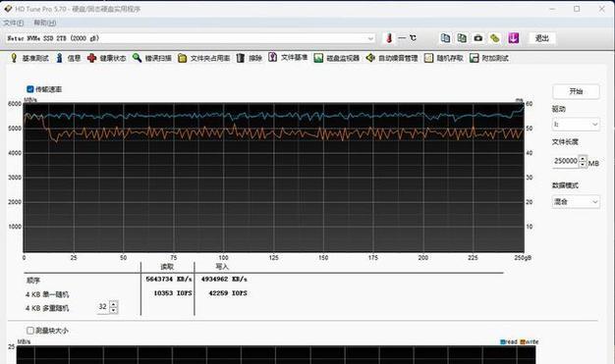Click the camera save screenshot icon
This screenshot has height=364, width=615.
point(478,38)
